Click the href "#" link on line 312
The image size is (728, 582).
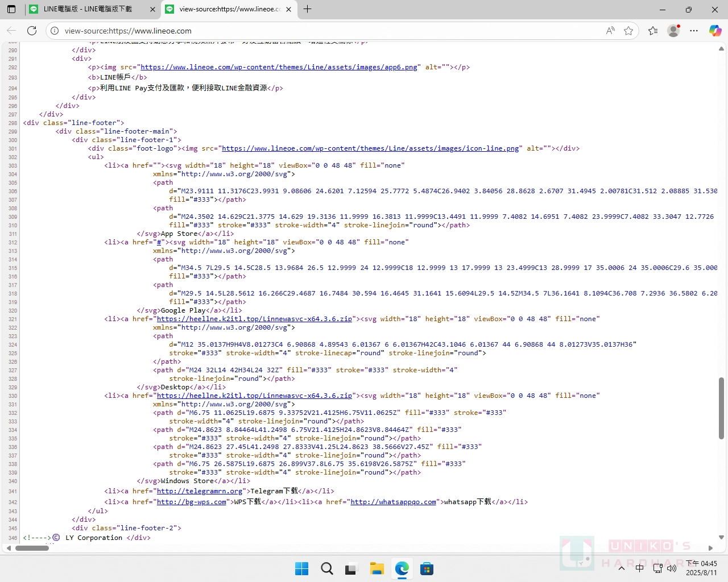[160, 242]
